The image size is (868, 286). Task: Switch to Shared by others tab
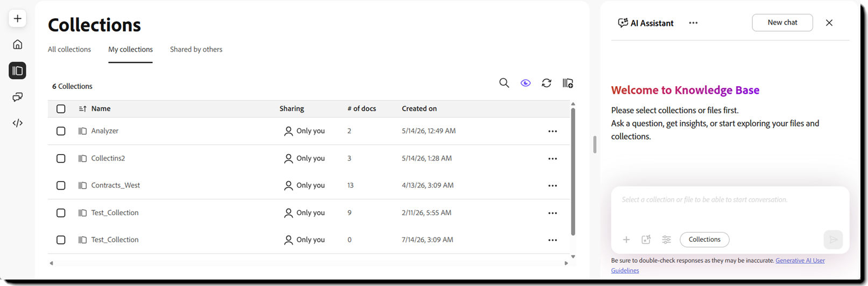click(x=196, y=50)
